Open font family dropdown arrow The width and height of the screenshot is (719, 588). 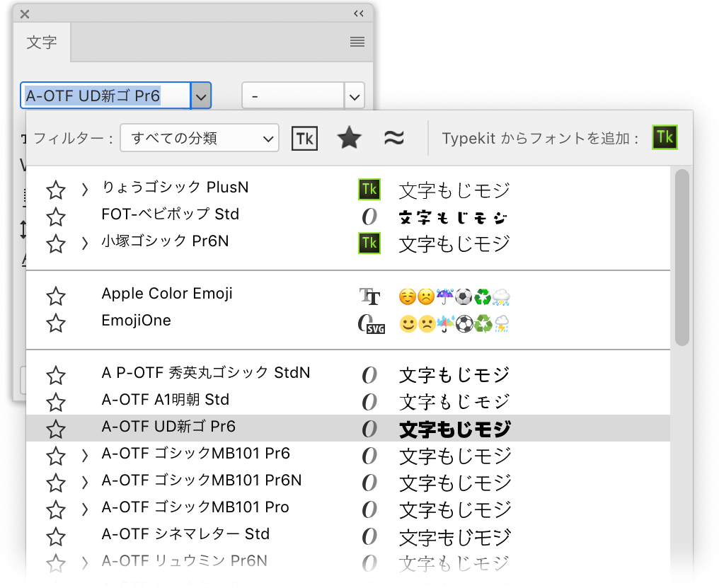[201, 96]
